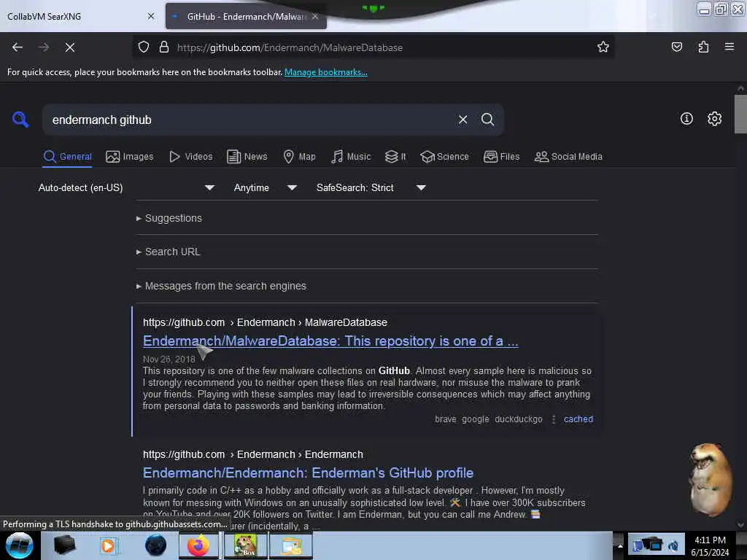Image resolution: width=747 pixels, height=560 pixels.
Task: Open the animal Box taskbar application
Action: [245, 545]
